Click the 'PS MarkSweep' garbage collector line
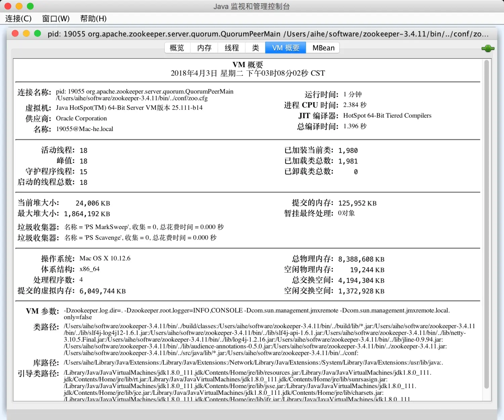 (x=144, y=227)
